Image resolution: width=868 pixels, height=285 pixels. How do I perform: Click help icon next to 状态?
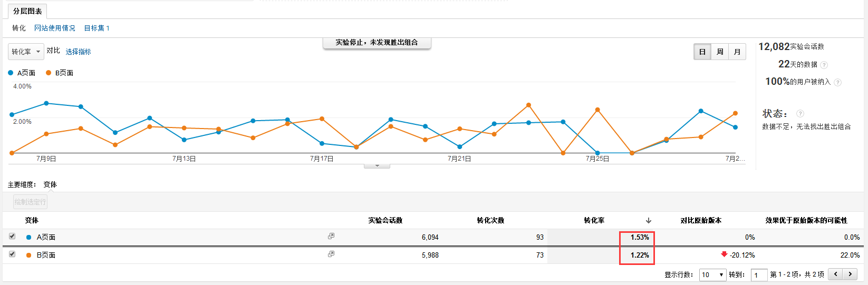[x=800, y=114]
